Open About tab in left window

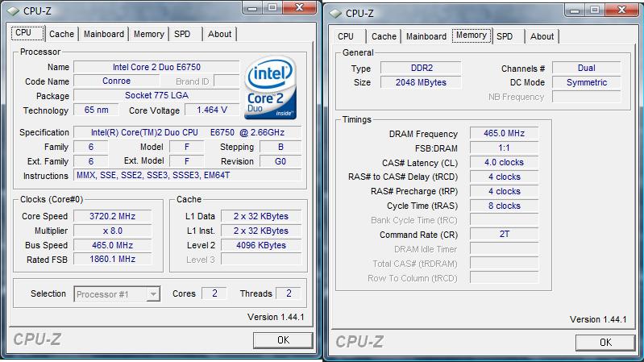pyautogui.click(x=220, y=34)
